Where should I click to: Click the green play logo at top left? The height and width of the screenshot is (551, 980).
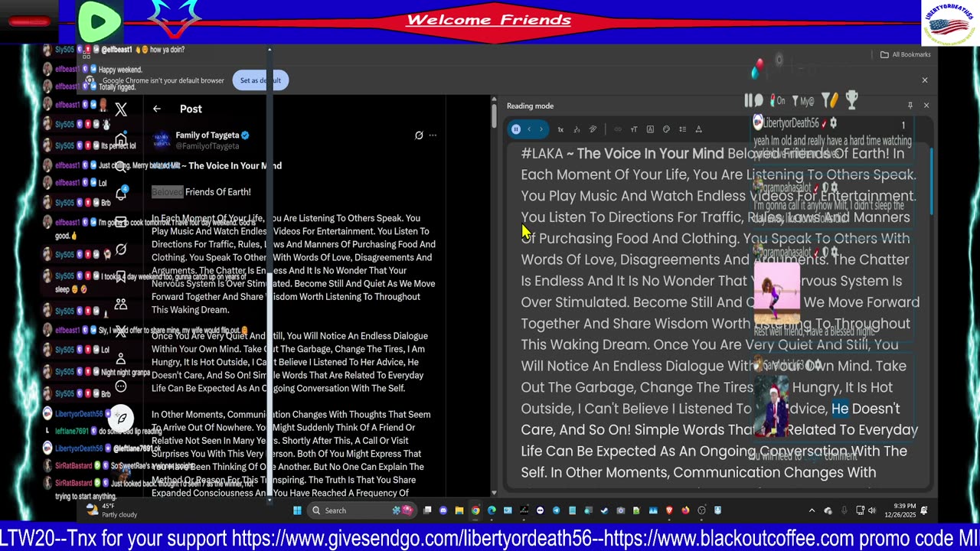(x=99, y=21)
